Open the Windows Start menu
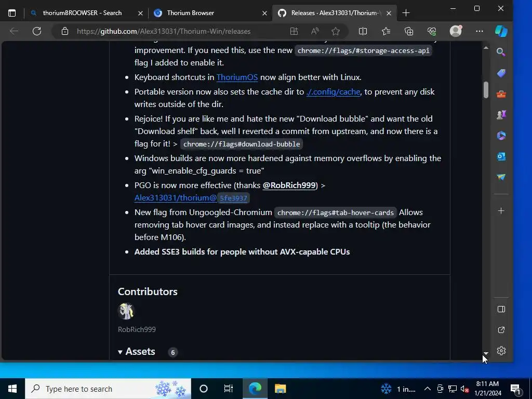Screen dimensions: 532x399 point(12,389)
